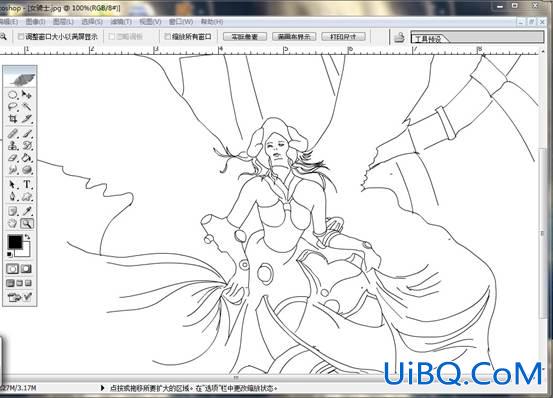
Task: Select the Clone Stamp tool
Action: 13,145
